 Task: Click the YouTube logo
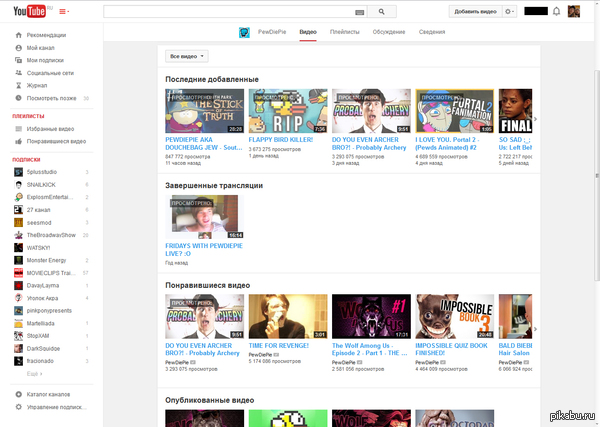point(29,11)
